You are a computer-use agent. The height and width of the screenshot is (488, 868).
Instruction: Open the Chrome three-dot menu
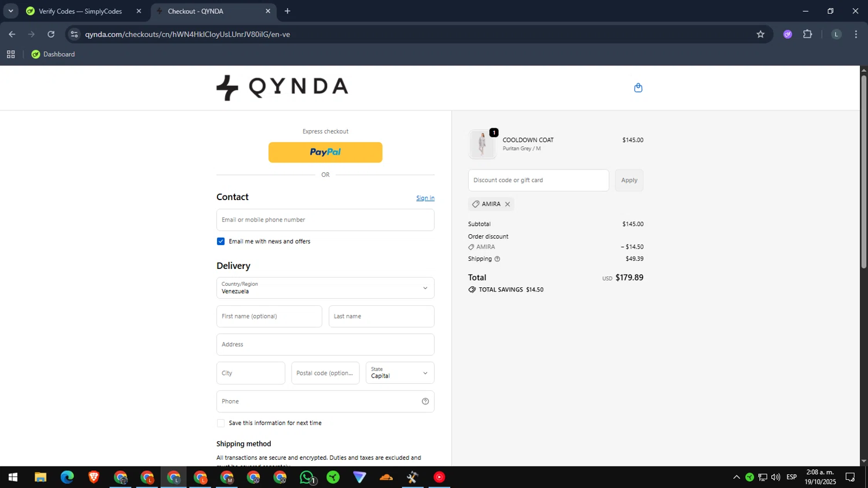[x=856, y=34]
